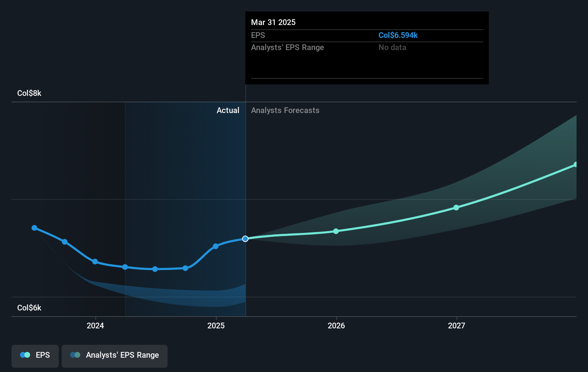Toggle the Analysts' EPS Range legend
Screen dimensions: 588x372
115,356
